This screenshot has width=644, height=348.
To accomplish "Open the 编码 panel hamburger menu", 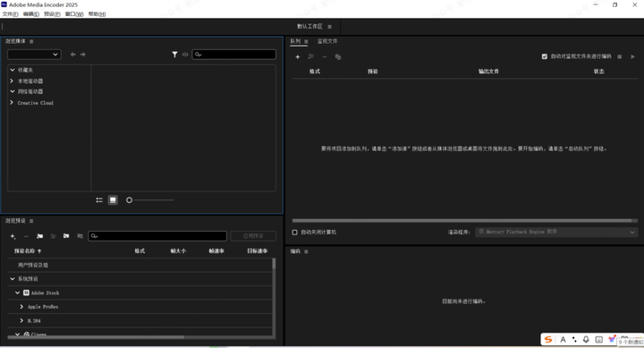I will point(306,251).
